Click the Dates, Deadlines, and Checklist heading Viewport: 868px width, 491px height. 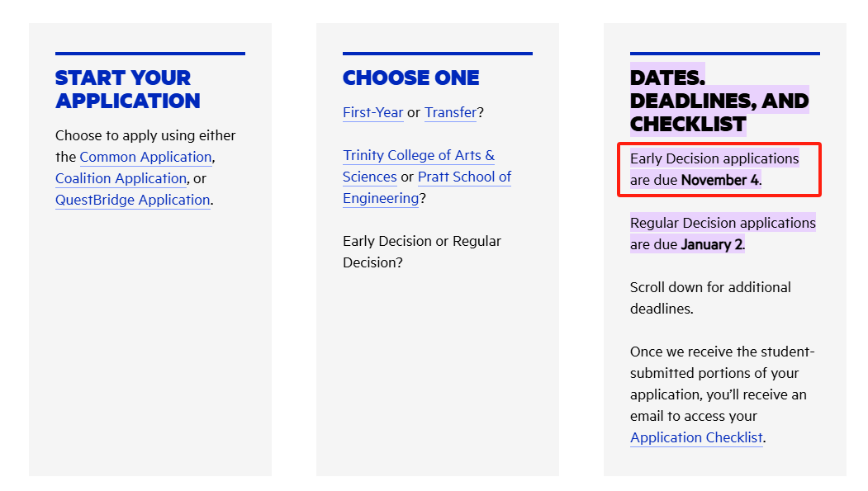(719, 101)
